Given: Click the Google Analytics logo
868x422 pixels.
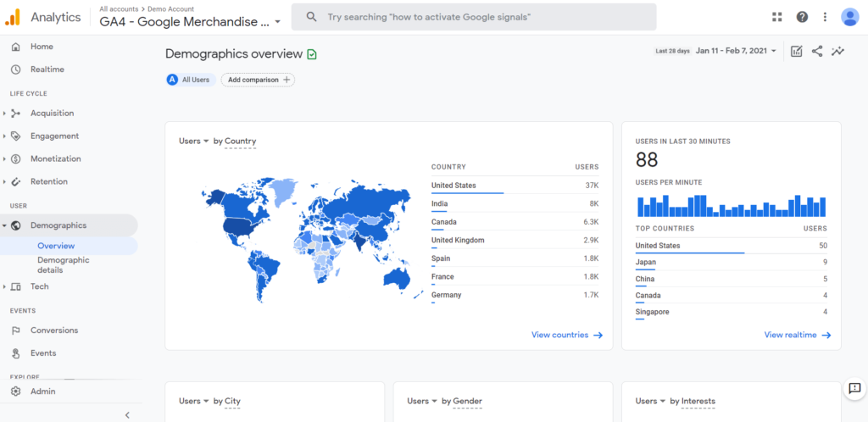Looking at the screenshot, I should pyautogui.click(x=12, y=17).
